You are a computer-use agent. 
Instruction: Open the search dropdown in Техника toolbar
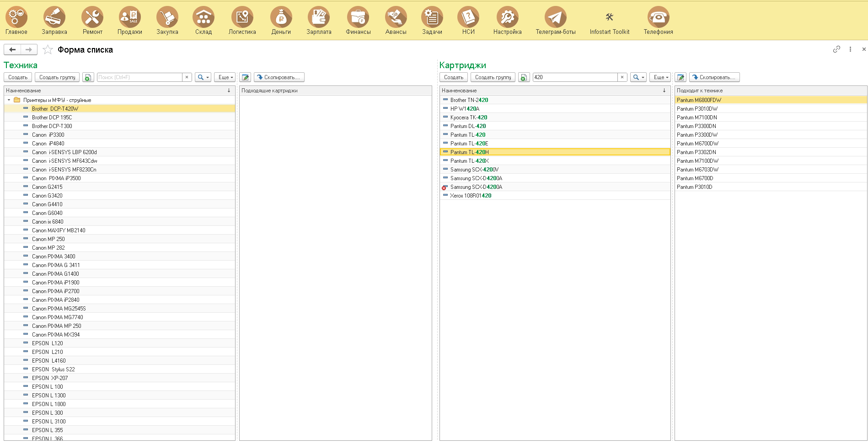(x=203, y=77)
